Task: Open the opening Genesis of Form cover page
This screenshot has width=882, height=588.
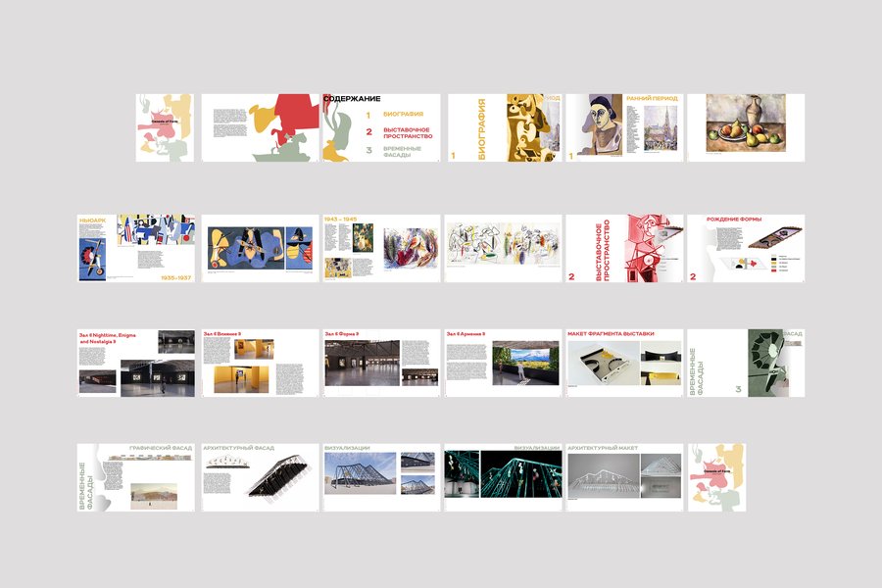Action: click(x=165, y=127)
